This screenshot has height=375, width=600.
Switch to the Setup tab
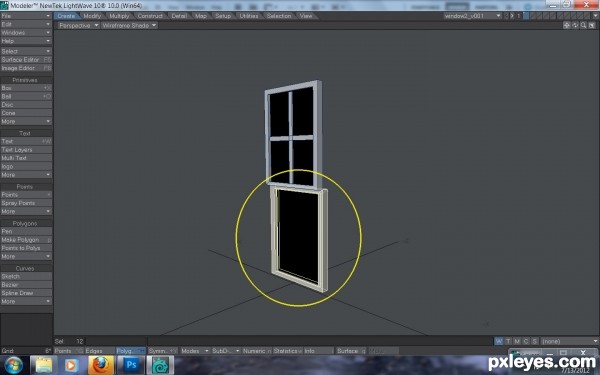click(x=223, y=16)
